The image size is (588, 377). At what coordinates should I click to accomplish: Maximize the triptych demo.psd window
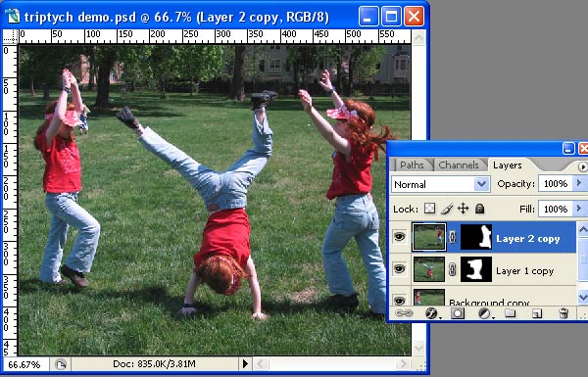click(391, 17)
